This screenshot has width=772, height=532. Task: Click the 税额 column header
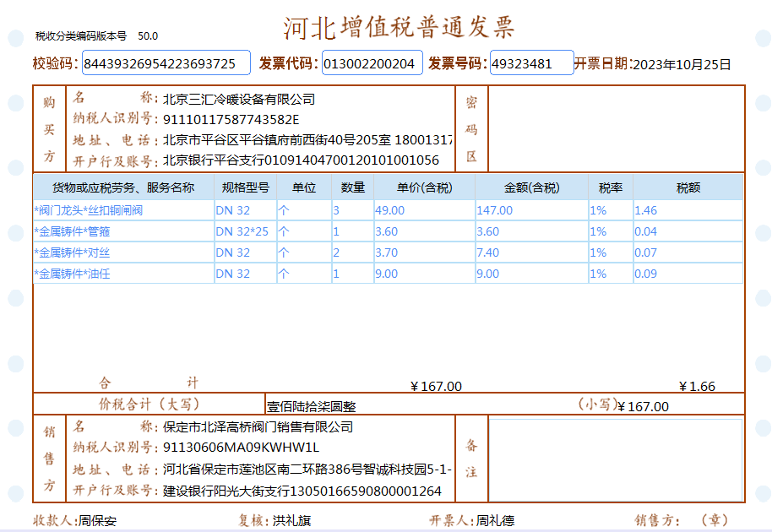[x=688, y=187]
